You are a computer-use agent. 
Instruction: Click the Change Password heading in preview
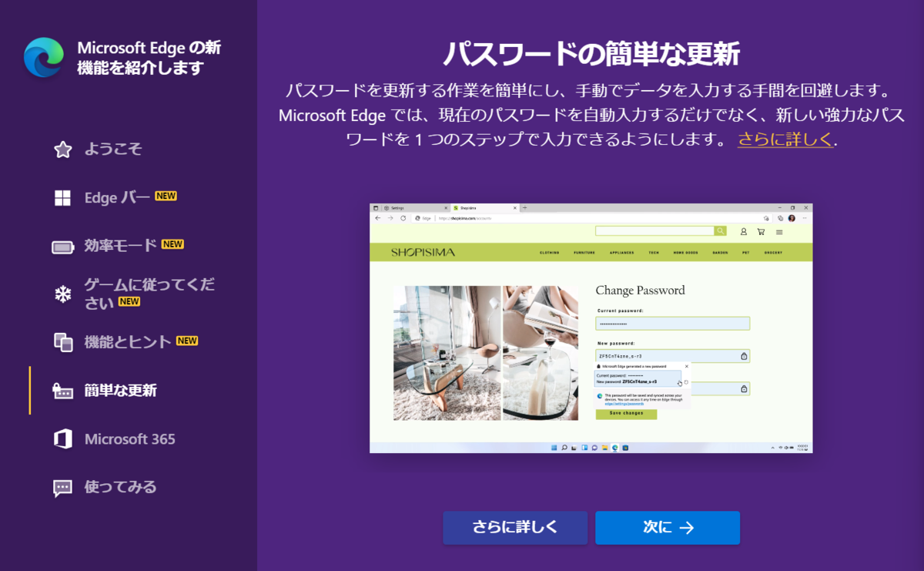[x=640, y=291]
